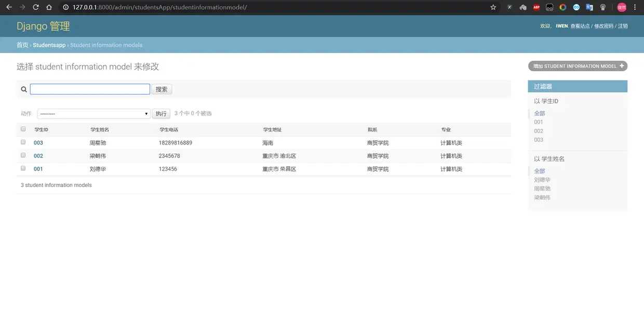Filter by student ID 003 in sidebar
This screenshot has width=644, height=331.
pyautogui.click(x=539, y=140)
